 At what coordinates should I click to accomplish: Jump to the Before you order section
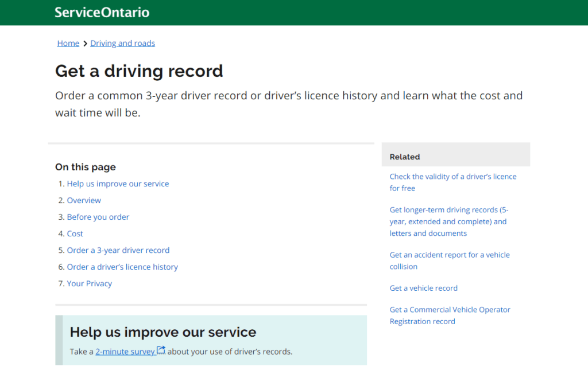[x=98, y=217]
